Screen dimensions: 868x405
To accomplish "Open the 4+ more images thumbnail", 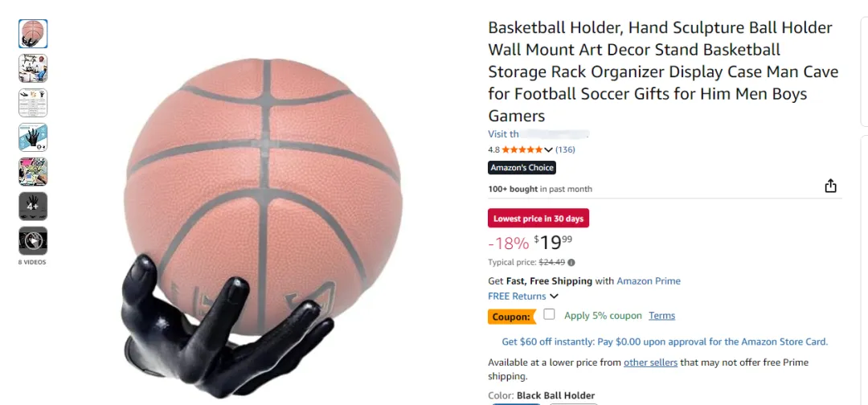I will click(x=33, y=207).
